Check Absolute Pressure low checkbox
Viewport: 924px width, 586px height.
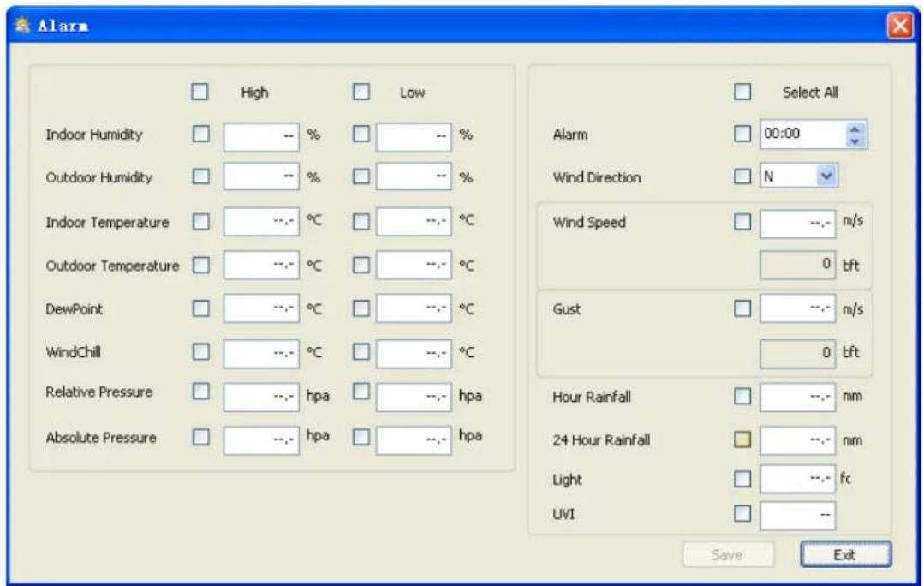click(x=361, y=437)
